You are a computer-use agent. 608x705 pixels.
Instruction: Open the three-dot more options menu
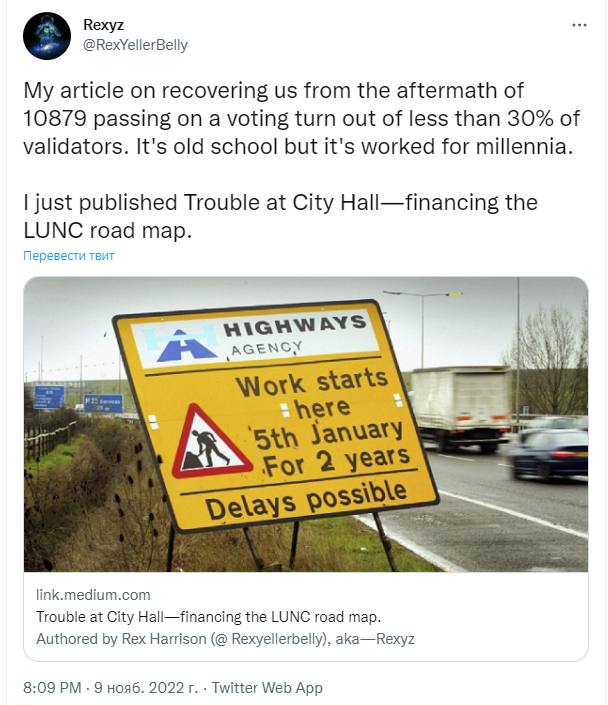(x=579, y=25)
